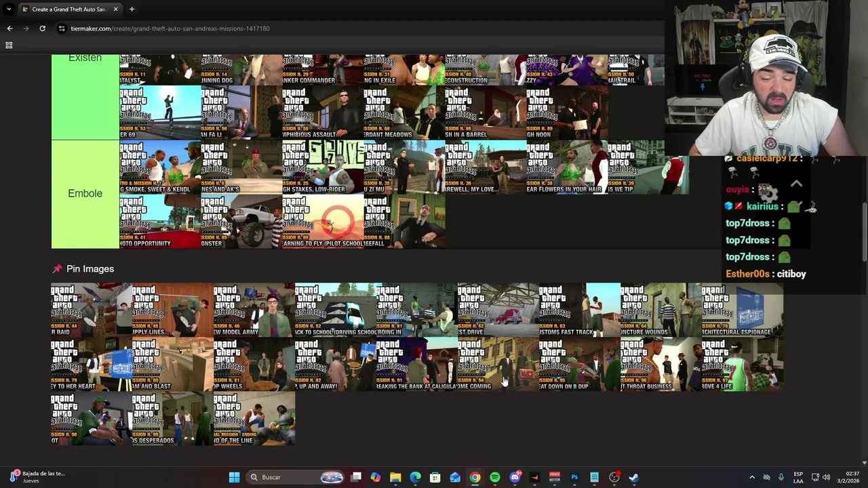868x488 pixels.
Task: Click the Existen tier label
Action: coord(85,58)
